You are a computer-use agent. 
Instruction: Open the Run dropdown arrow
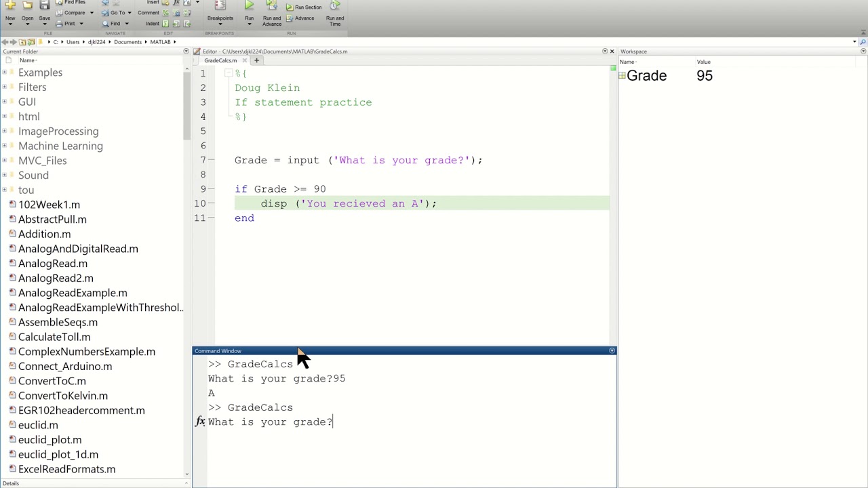tap(249, 24)
